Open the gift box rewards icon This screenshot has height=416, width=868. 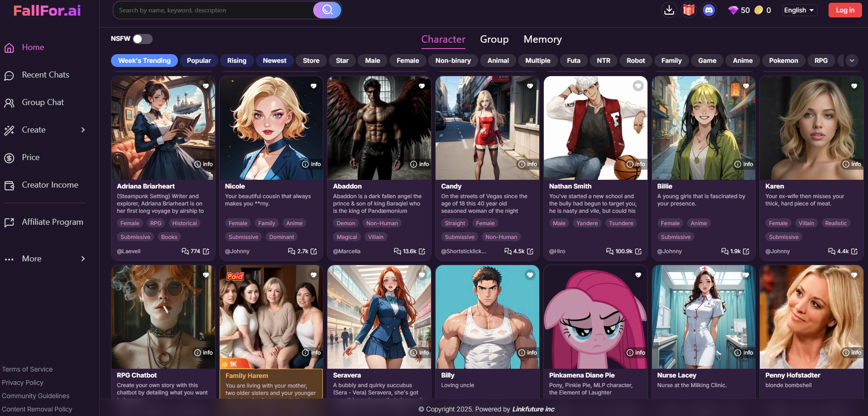[689, 10]
